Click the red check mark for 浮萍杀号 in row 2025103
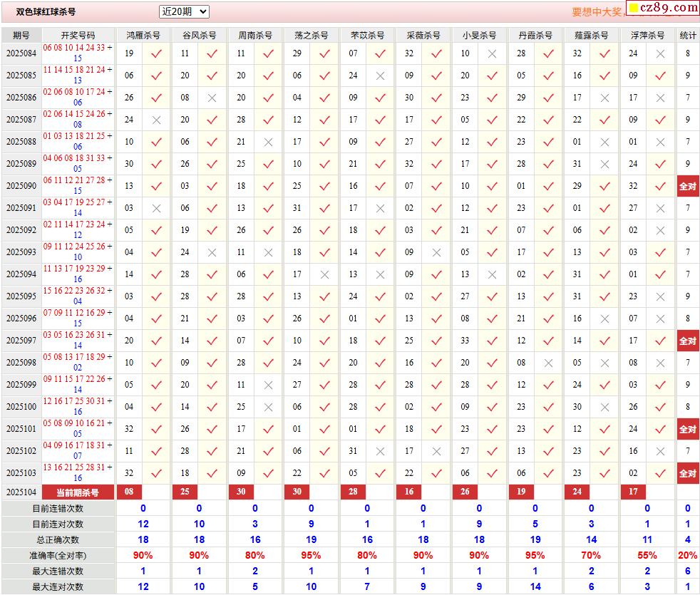Screen dimensions: 700x595 [x=660, y=473]
